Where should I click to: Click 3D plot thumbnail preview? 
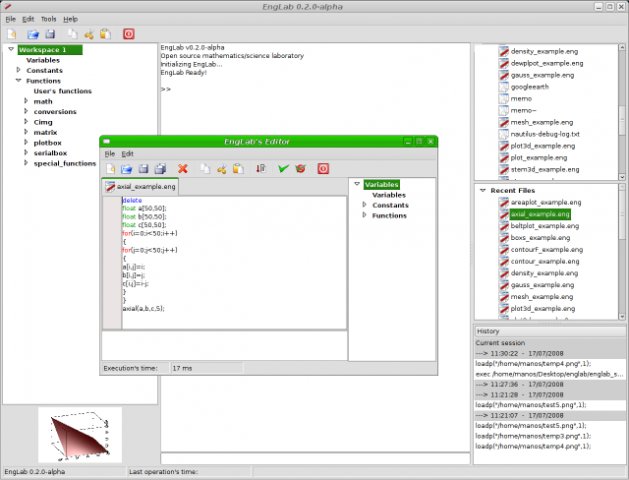point(80,435)
